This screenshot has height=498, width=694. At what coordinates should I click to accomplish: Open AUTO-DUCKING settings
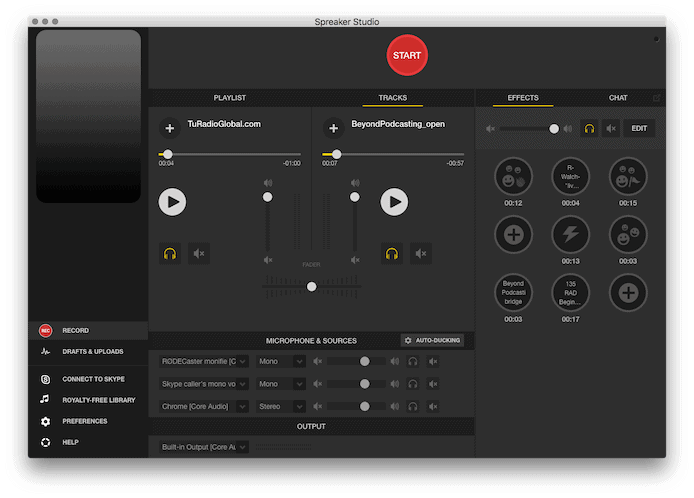pos(432,340)
